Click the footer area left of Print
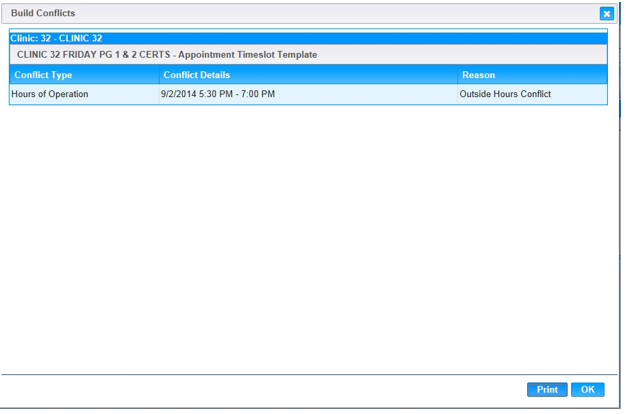Viewport: 626px width, 414px height. (x=300, y=390)
